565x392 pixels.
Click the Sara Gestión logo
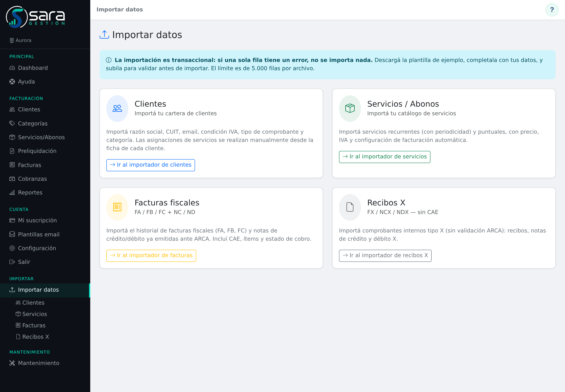pyautogui.click(x=35, y=17)
